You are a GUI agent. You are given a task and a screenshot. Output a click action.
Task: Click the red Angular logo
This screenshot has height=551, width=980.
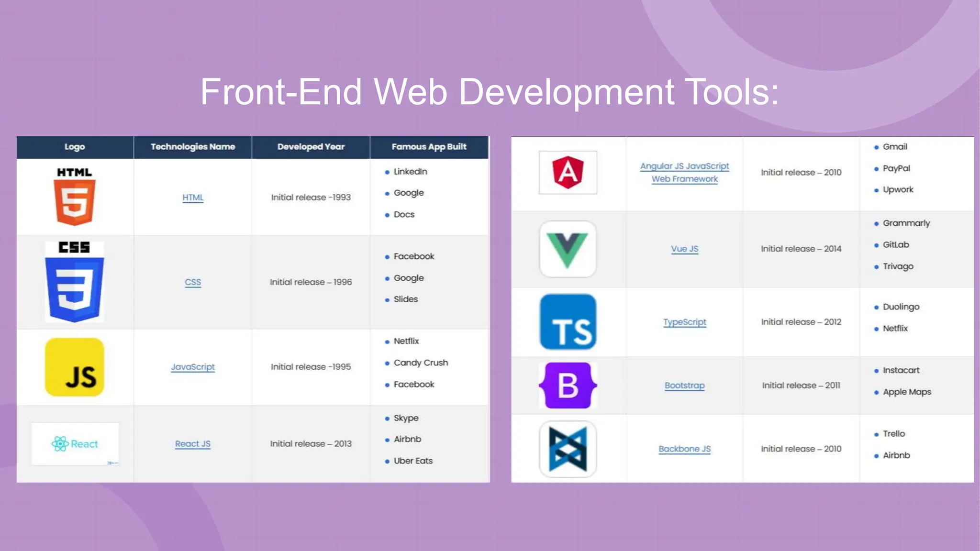pyautogui.click(x=568, y=172)
